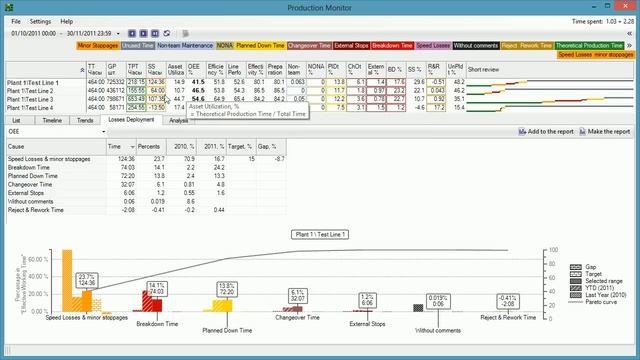The width and height of the screenshot is (640, 360).
Task: Click the Last Year (2010) chart legend entry
Action: [598, 295]
